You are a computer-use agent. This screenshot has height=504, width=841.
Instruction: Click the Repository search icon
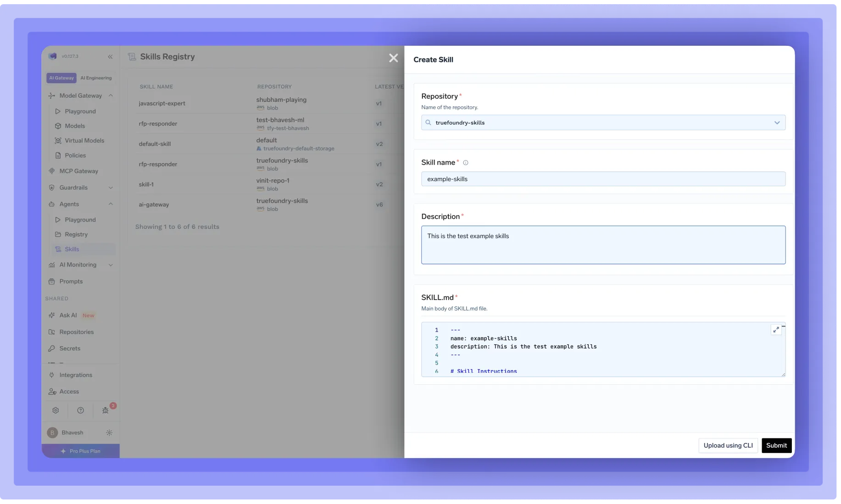click(x=428, y=122)
